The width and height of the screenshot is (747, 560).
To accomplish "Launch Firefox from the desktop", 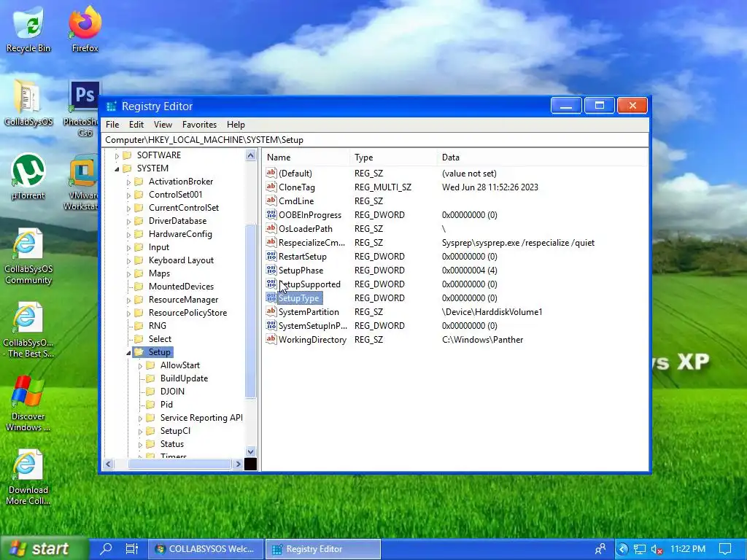I will [x=85, y=29].
